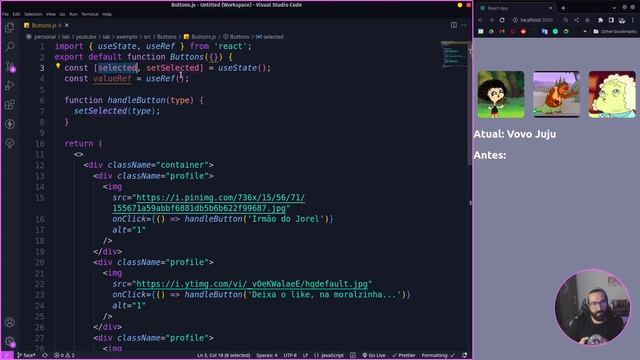640x360 pixels.
Task: Open the Run menu
Action: pyautogui.click(x=73, y=14)
